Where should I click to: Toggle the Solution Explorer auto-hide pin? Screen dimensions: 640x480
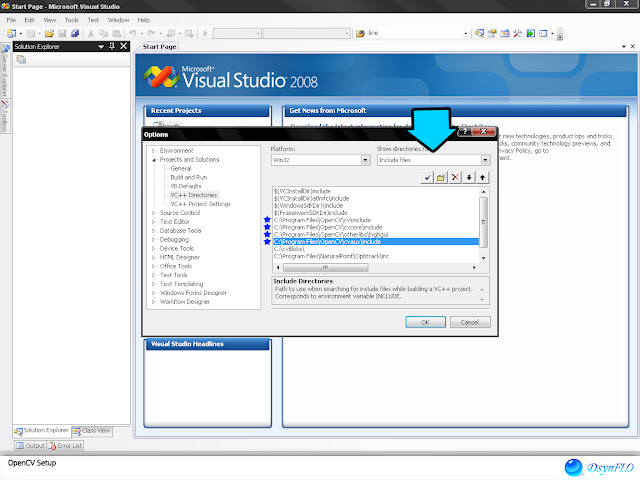tap(112, 47)
